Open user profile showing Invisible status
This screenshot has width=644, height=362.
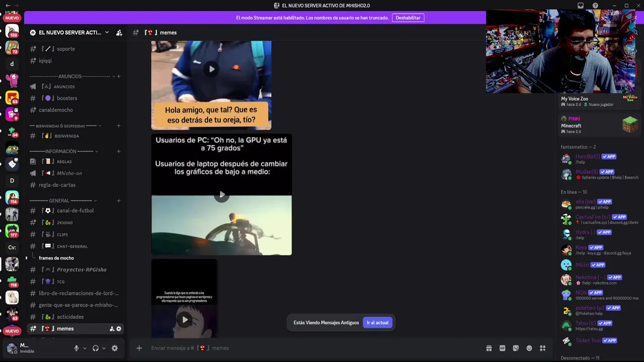(35, 348)
